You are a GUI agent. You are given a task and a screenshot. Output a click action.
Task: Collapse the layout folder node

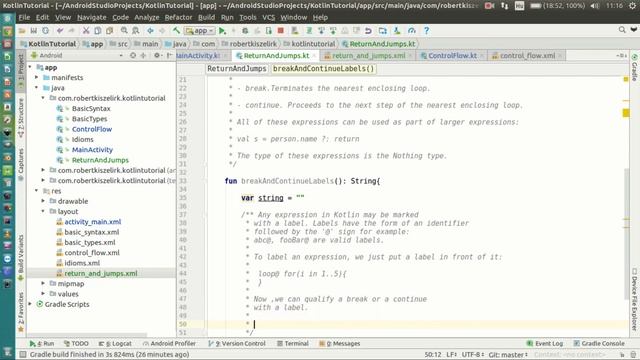click(43, 211)
